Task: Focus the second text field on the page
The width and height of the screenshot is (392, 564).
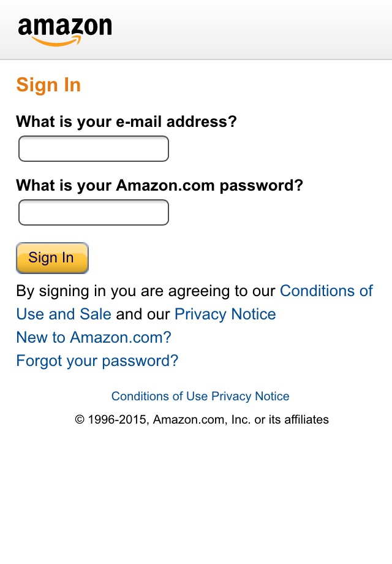Action: (x=93, y=212)
